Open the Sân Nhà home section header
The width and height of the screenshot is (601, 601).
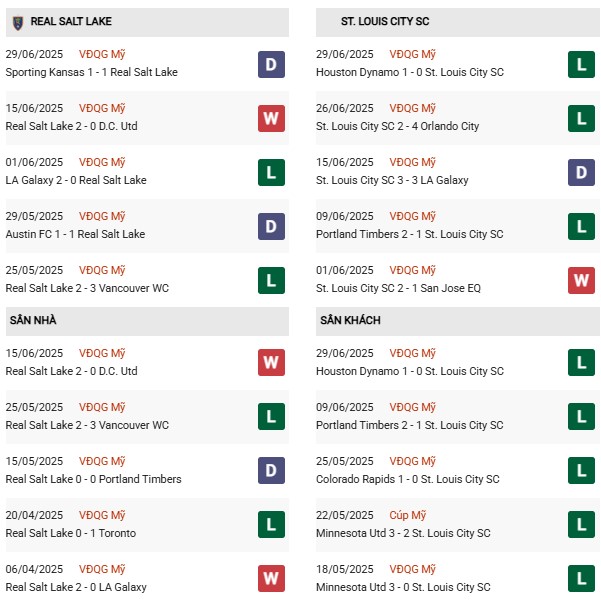(37, 320)
